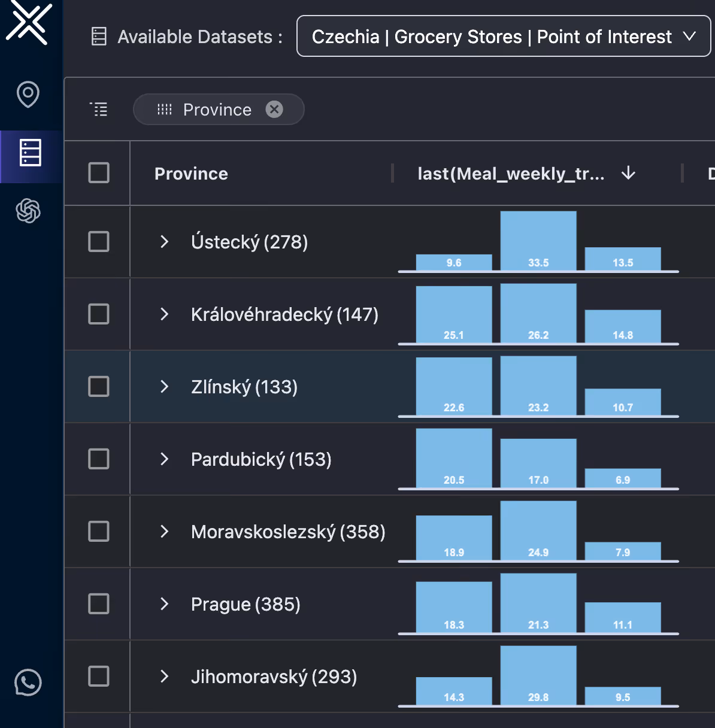Screen dimensions: 715x728
Task: Select the datasets table sidebar icon
Action: click(x=30, y=153)
